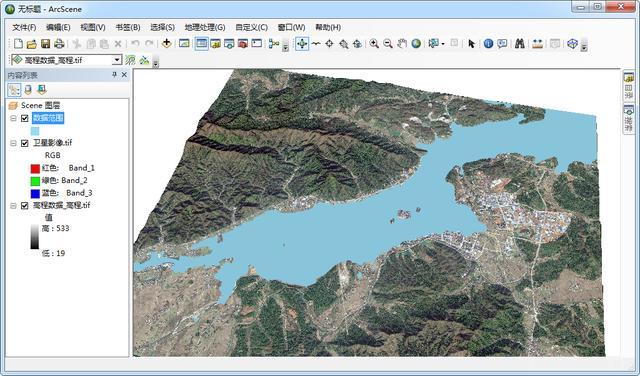Select the Scene 图层 root item
640x376 pixels.
pyautogui.click(x=40, y=105)
